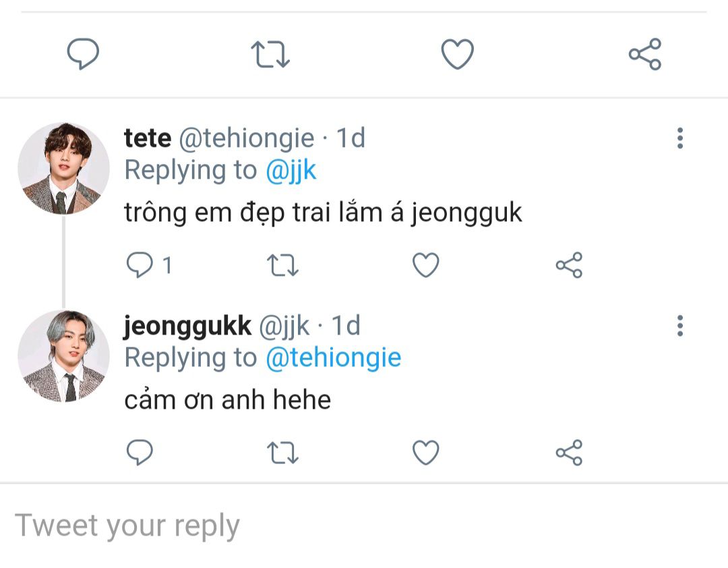
Task: Open replies on tete's tweet
Action: coord(140,265)
